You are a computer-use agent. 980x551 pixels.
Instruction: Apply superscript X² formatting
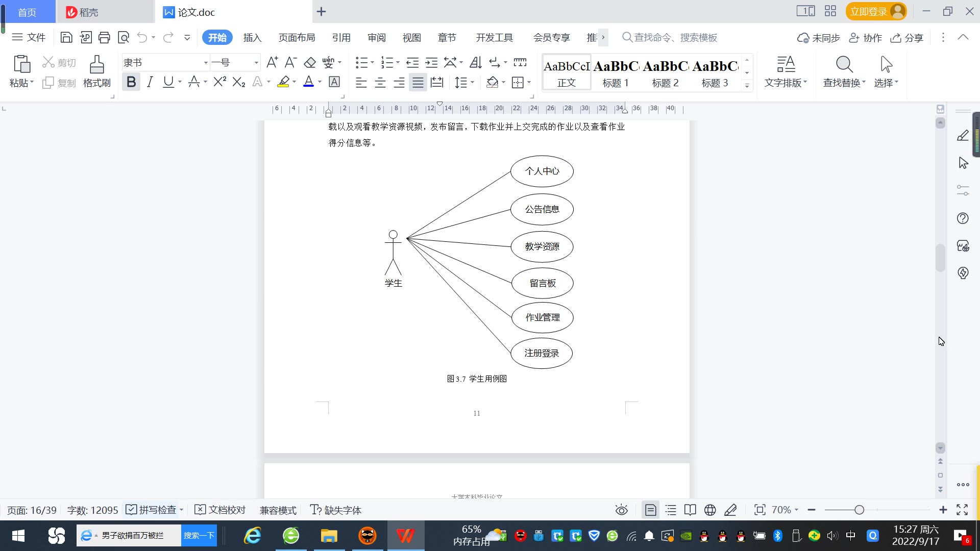point(220,82)
